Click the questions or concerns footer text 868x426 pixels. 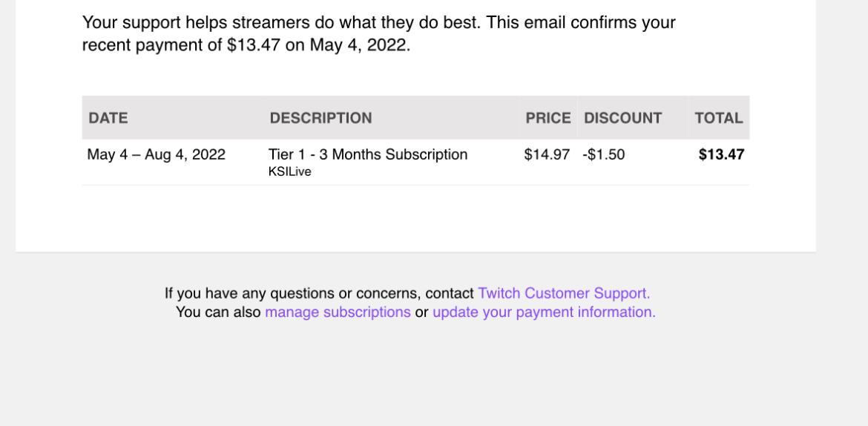point(319,293)
